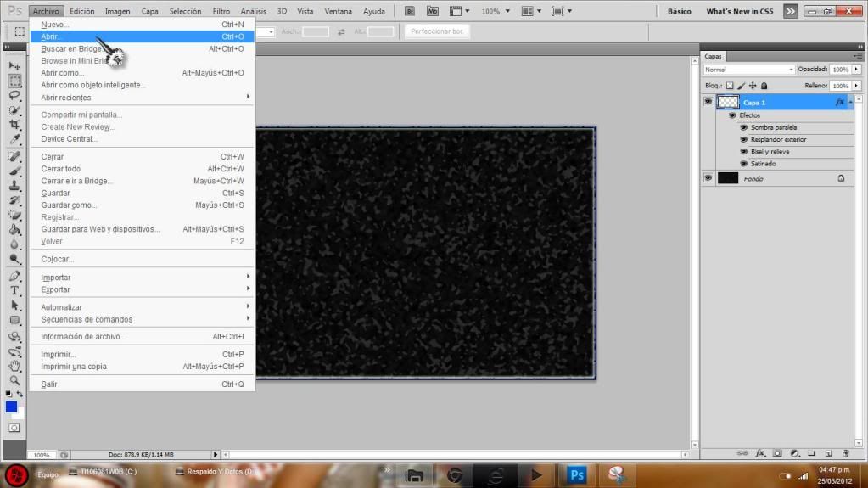Select the Pen tool
This screenshot has height=488, width=868.
click(14, 276)
